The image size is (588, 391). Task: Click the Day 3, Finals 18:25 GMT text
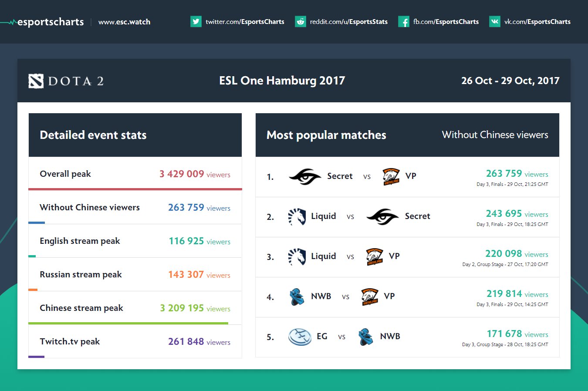point(512,224)
